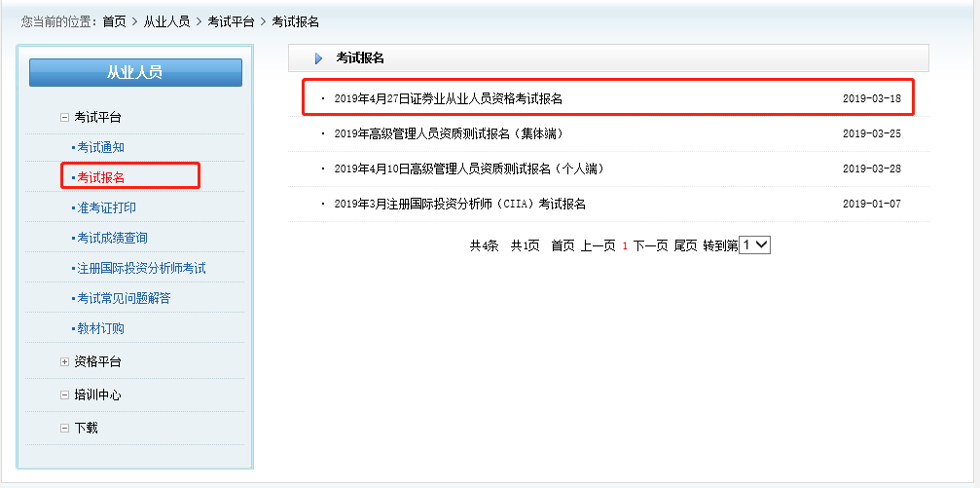
Task: Collapse the 考试平台 tree section
Action: click(64, 117)
